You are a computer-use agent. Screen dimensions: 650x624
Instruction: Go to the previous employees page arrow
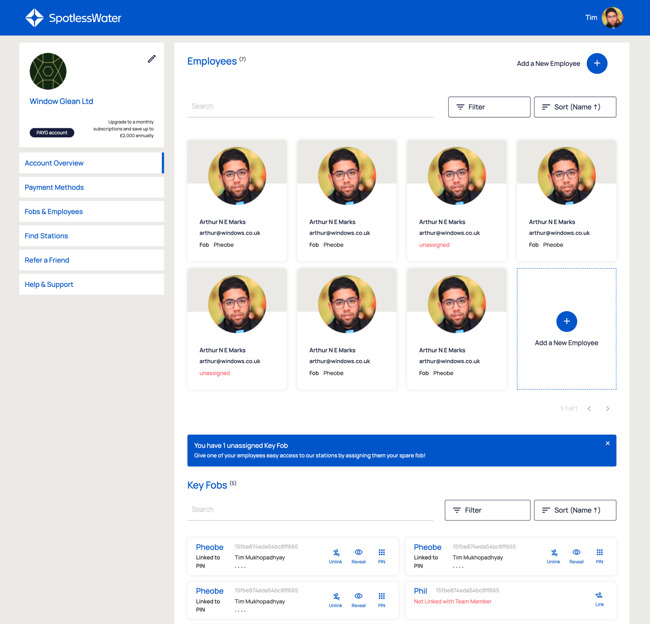(589, 409)
